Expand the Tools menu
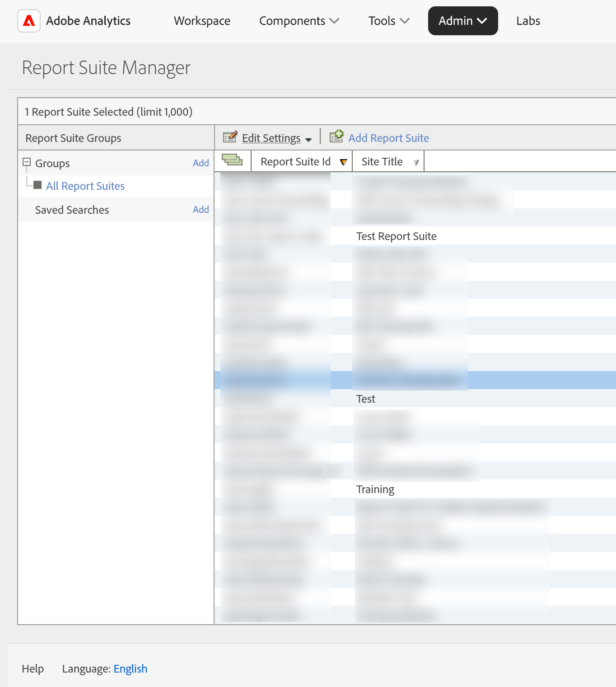This screenshot has height=687, width=616. [x=389, y=21]
